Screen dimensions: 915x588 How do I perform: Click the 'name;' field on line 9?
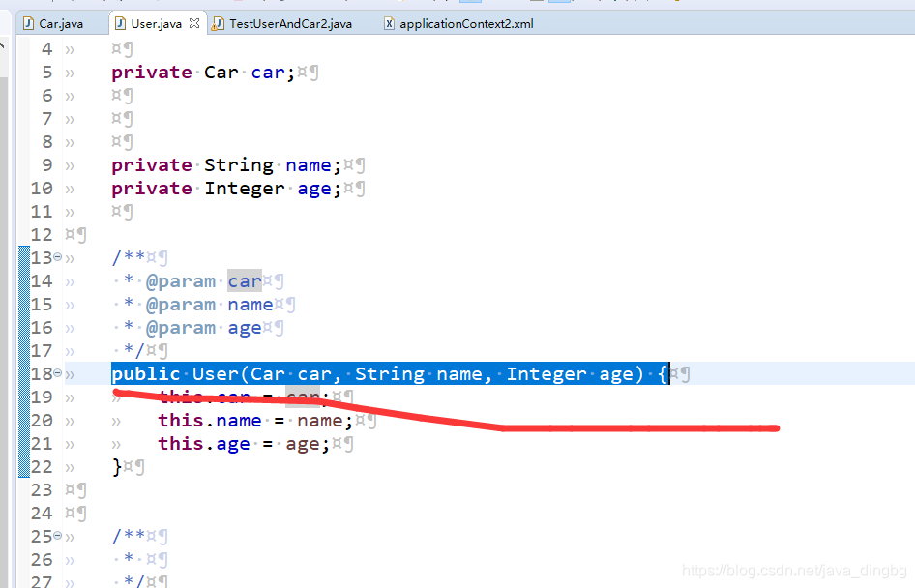313,165
